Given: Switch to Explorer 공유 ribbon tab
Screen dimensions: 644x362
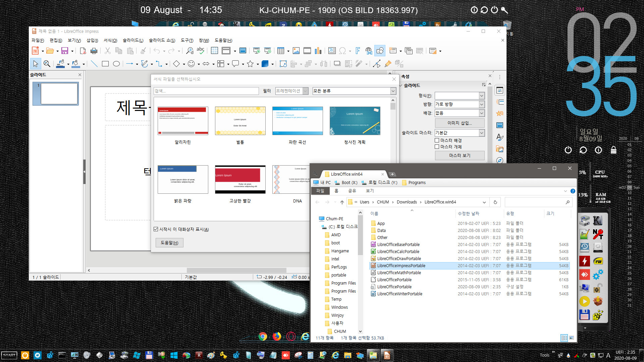Looking at the screenshot, I should 352,191.
